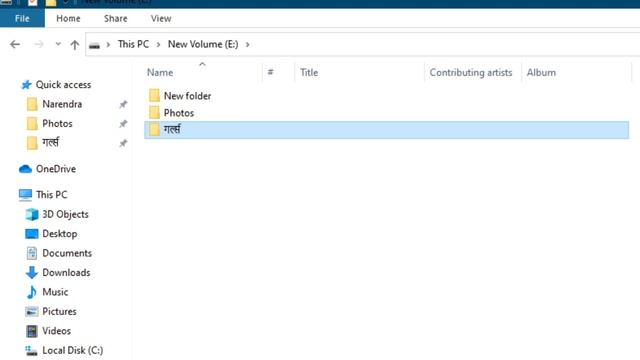
Task: Click the Photos folder icon in file list
Action: (154, 112)
